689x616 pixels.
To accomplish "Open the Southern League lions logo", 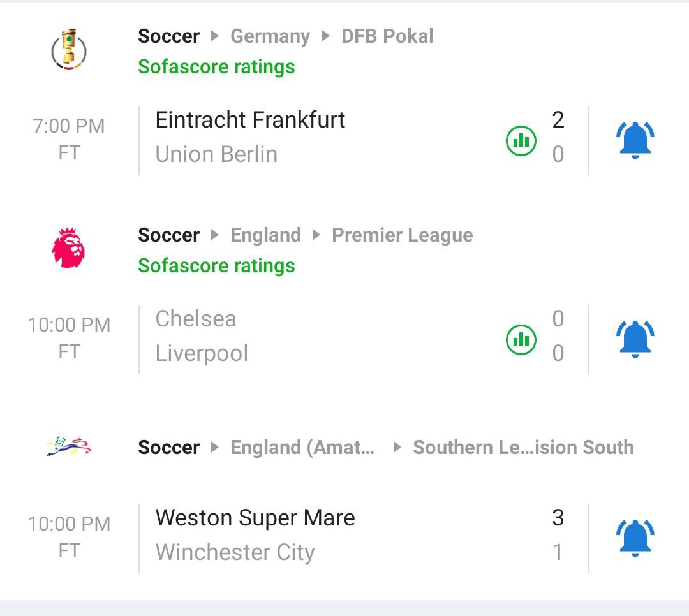I will [69, 446].
